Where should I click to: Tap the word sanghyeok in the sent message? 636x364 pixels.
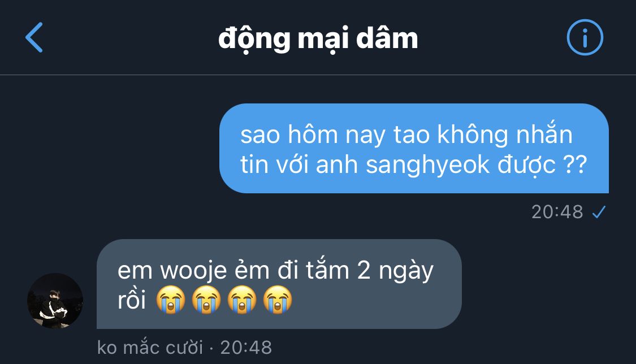[x=428, y=165]
